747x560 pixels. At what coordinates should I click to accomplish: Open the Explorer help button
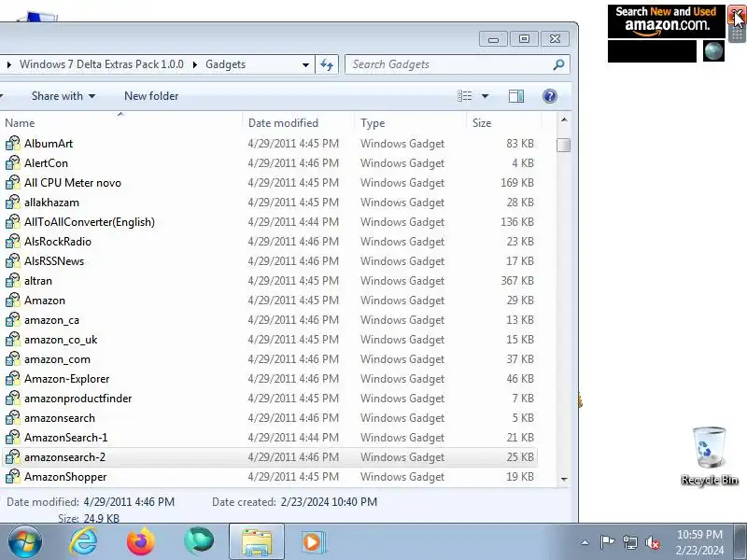point(550,96)
